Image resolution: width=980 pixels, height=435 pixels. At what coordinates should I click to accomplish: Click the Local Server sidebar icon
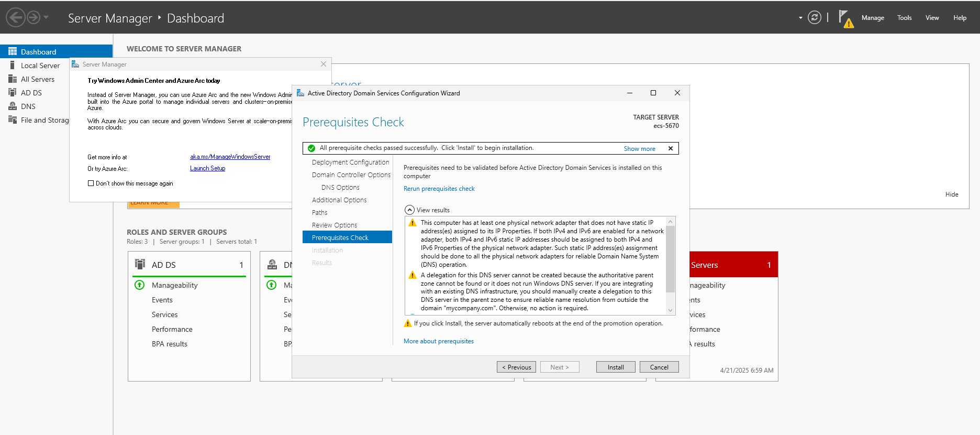click(13, 66)
